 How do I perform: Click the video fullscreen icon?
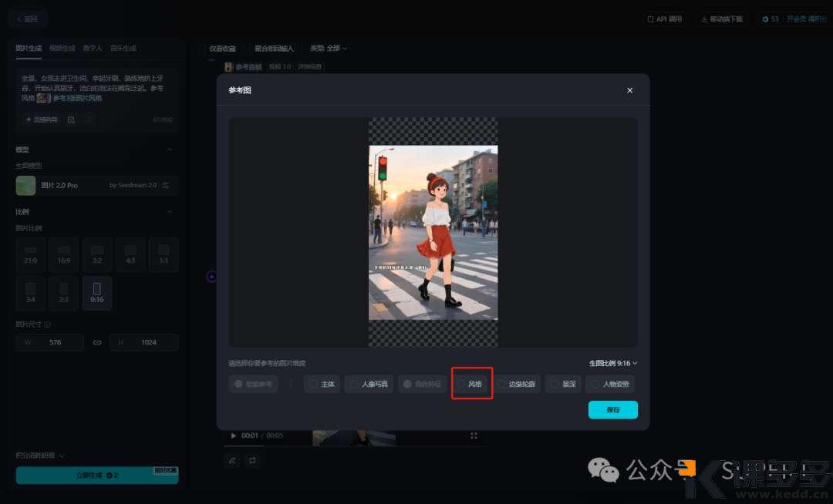(x=474, y=435)
